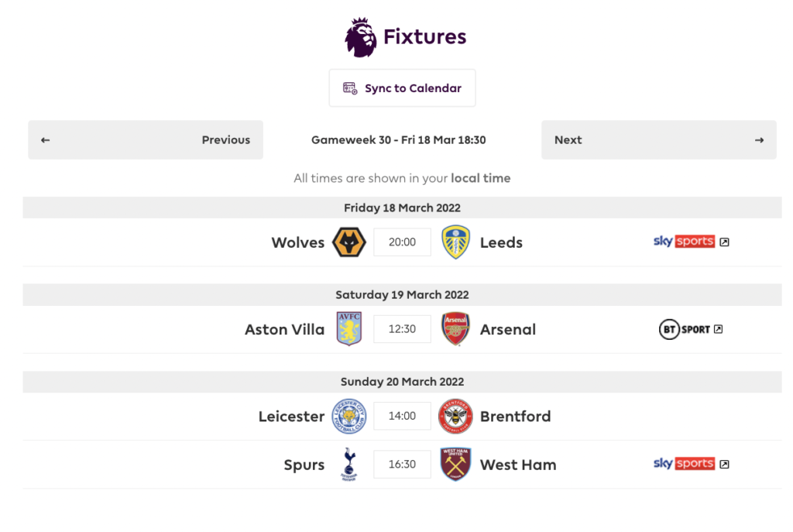
Task: Click the Spurs cockerel badge
Action: click(348, 464)
